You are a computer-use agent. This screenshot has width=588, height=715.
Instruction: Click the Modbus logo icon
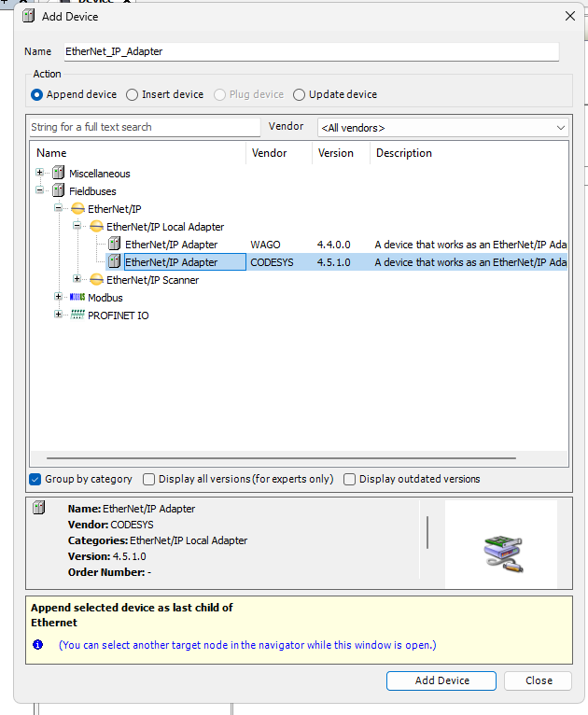(77, 297)
